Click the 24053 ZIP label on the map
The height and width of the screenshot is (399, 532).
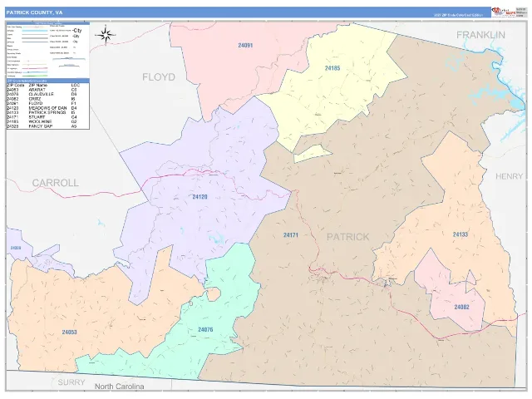pos(70,332)
